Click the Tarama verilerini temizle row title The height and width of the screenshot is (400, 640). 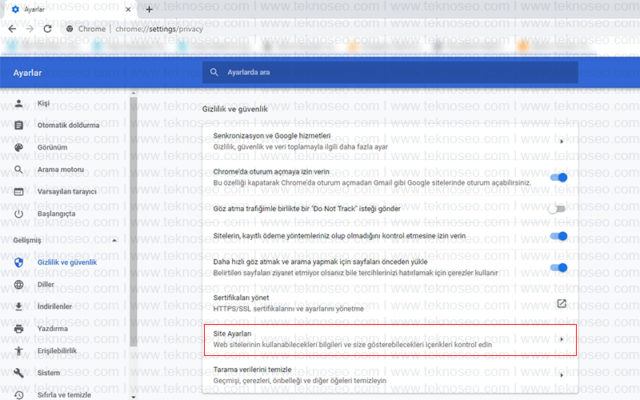tap(252, 369)
